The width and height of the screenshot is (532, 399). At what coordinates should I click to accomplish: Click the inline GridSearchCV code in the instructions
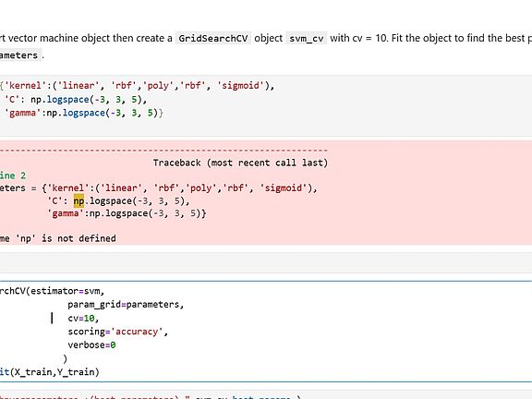point(213,39)
